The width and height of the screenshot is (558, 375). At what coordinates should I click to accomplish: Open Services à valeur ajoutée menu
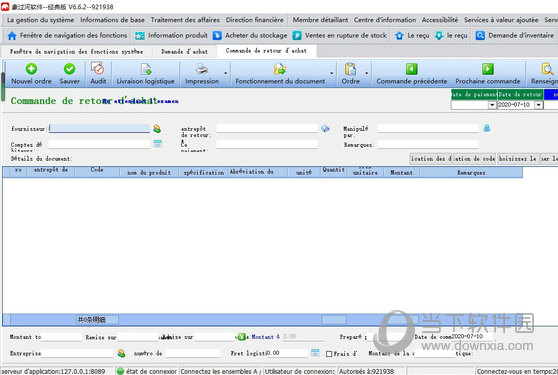coord(501,20)
